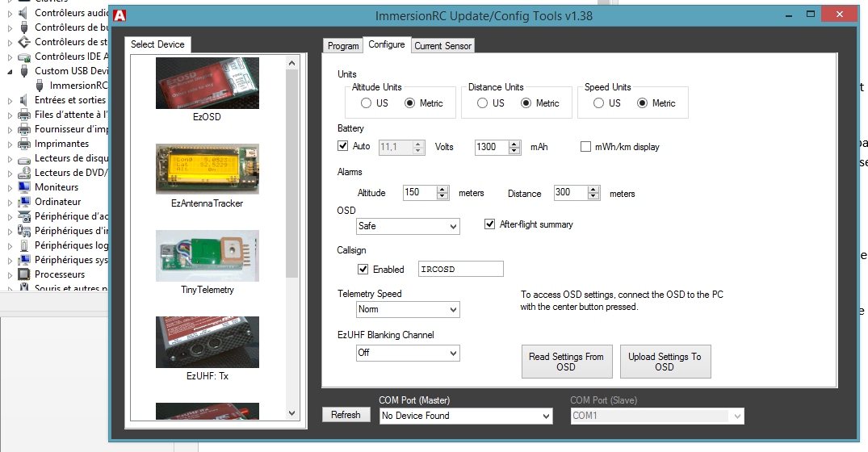Expand the Processeurs tree node
The image size is (868, 452).
coord(10,274)
